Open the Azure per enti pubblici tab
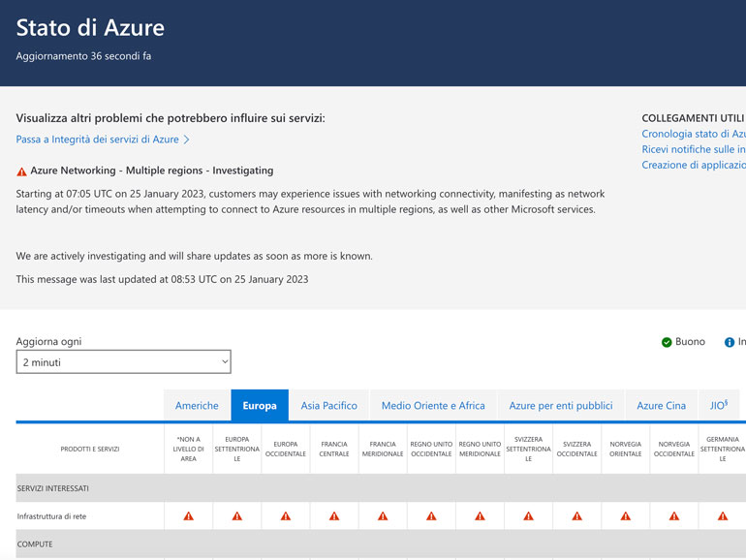Image resolution: width=746 pixels, height=560 pixels. [x=561, y=405]
